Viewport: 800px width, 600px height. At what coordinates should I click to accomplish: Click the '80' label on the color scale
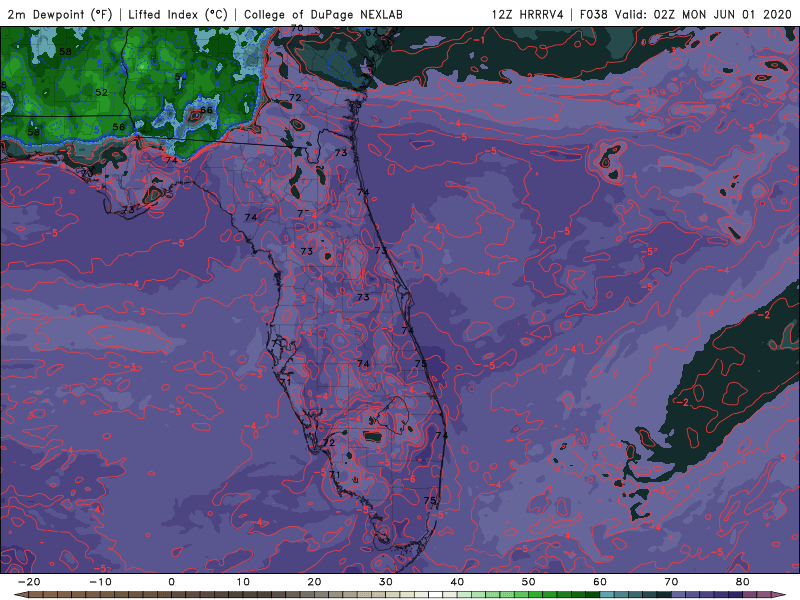[x=743, y=582]
